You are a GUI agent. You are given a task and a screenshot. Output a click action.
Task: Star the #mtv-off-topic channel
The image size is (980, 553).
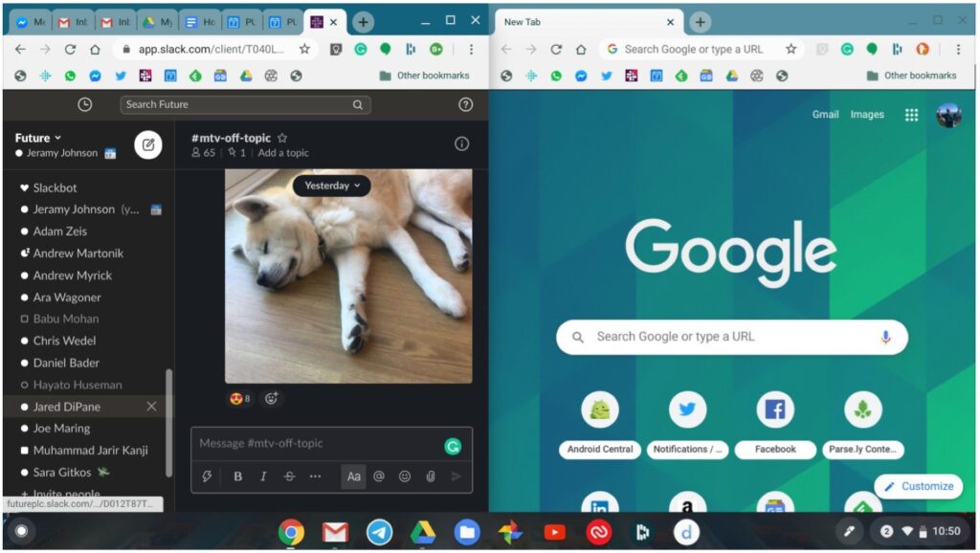coord(282,138)
